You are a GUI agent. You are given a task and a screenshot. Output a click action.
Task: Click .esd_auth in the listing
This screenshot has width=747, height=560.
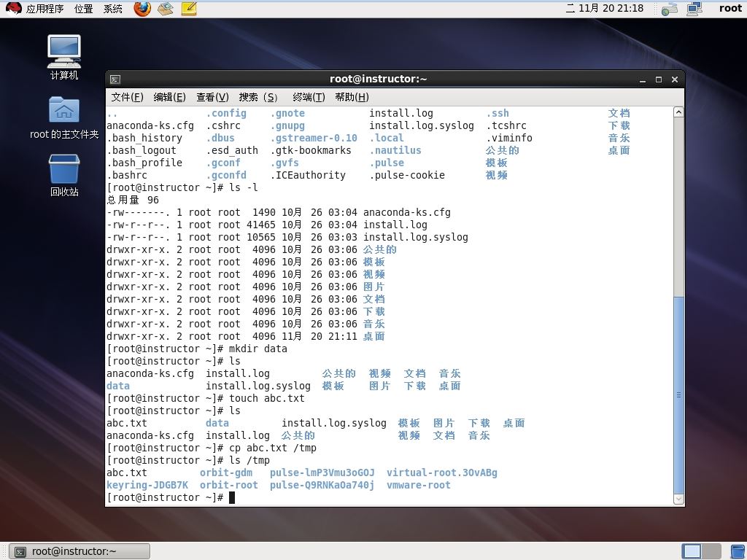click(x=232, y=150)
